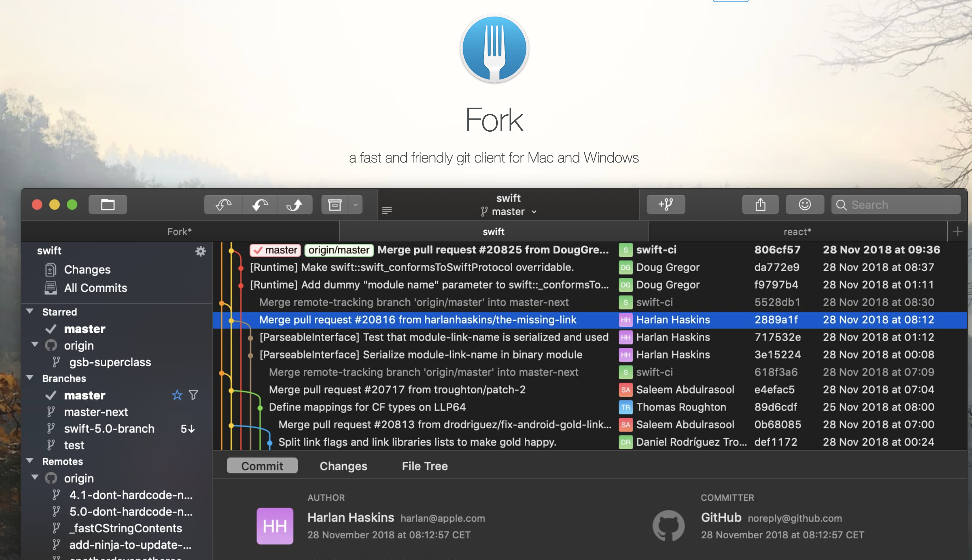Select the swift-5.0-branch branch
Viewport: 972px width, 560px height.
pos(109,428)
